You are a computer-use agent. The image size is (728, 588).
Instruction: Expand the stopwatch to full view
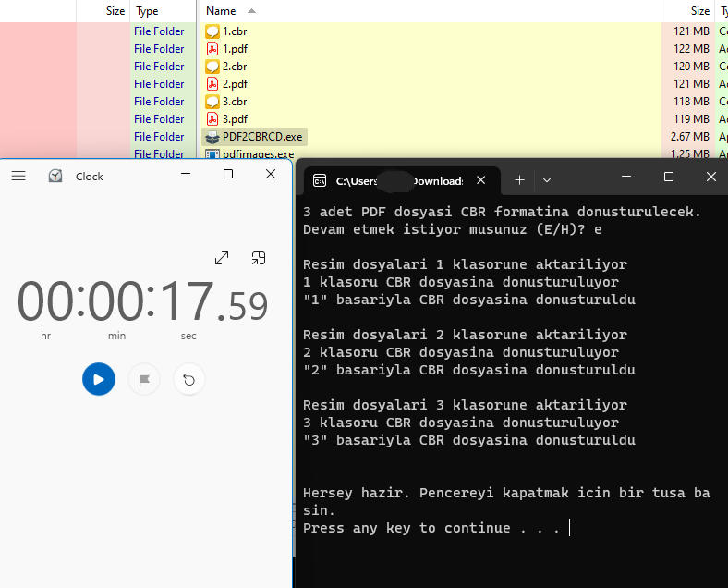click(222, 258)
